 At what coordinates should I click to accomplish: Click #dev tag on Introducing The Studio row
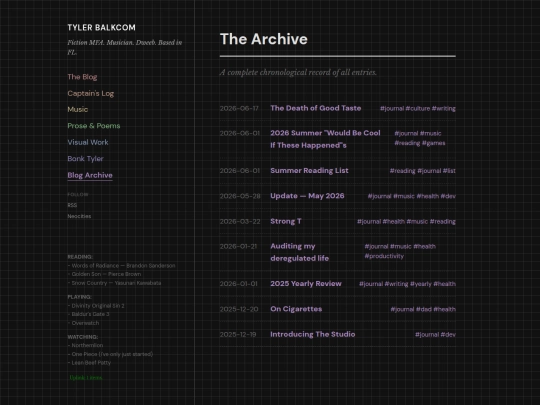tap(448, 335)
